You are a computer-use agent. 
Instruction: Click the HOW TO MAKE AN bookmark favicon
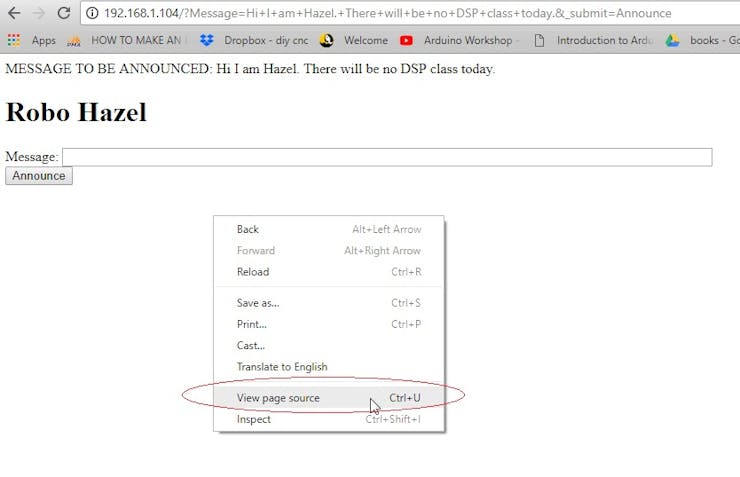74,41
